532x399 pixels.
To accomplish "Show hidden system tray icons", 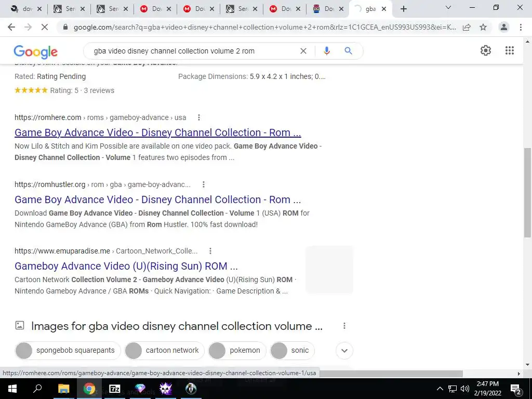I will tap(440, 389).
